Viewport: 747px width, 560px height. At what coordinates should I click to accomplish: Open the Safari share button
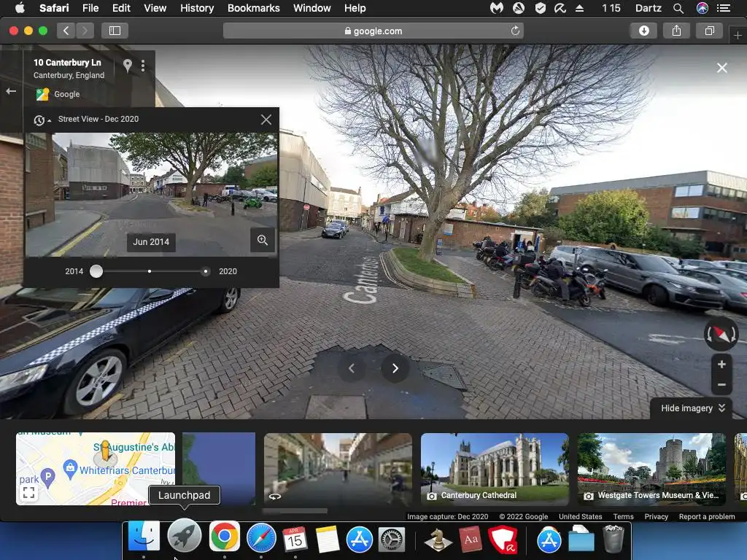[676, 31]
